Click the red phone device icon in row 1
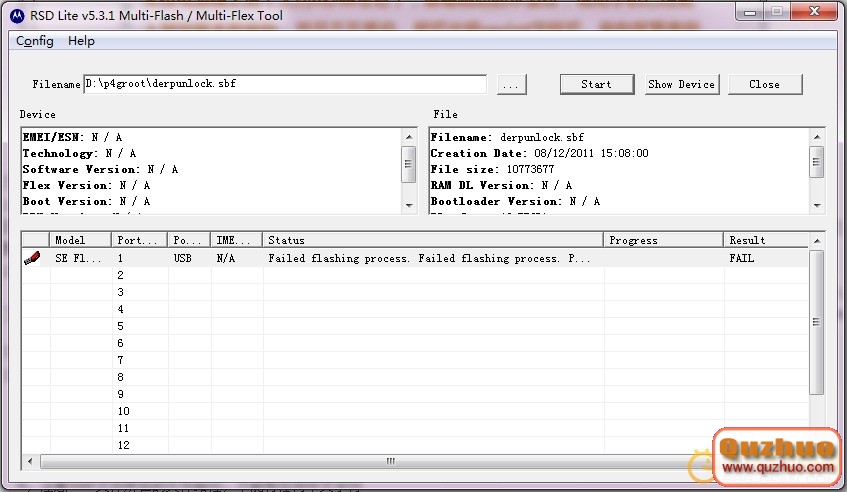The width and height of the screenshot is (847, 492). 32,258
